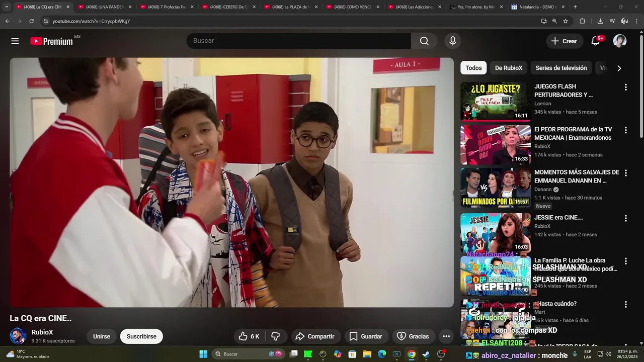Open notifications bell

(596, 41)
